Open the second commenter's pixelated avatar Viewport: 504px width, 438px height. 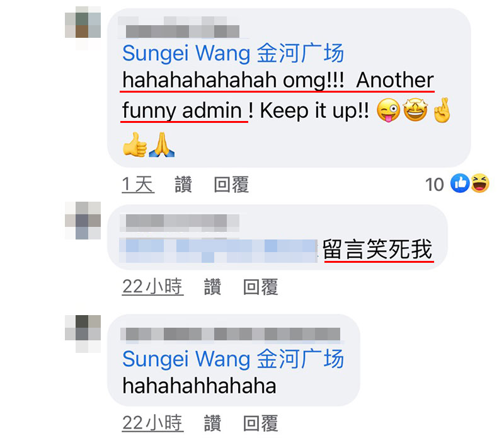click(x=83, y=221)
